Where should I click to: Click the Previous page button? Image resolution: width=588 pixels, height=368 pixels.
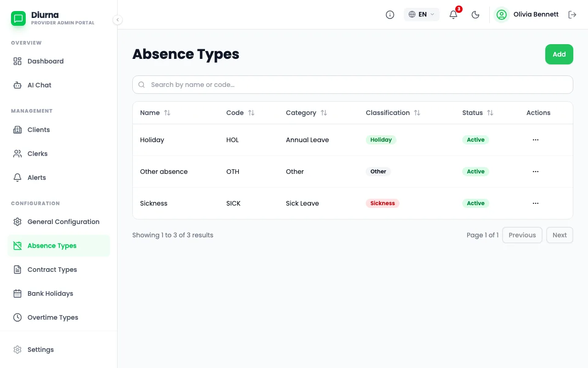click(522, 235)
